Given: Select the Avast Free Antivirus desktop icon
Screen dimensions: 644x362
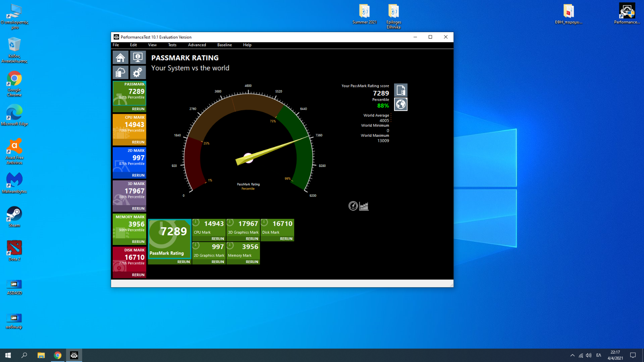Looking at the screenshot, I should (x=14, y=151).
